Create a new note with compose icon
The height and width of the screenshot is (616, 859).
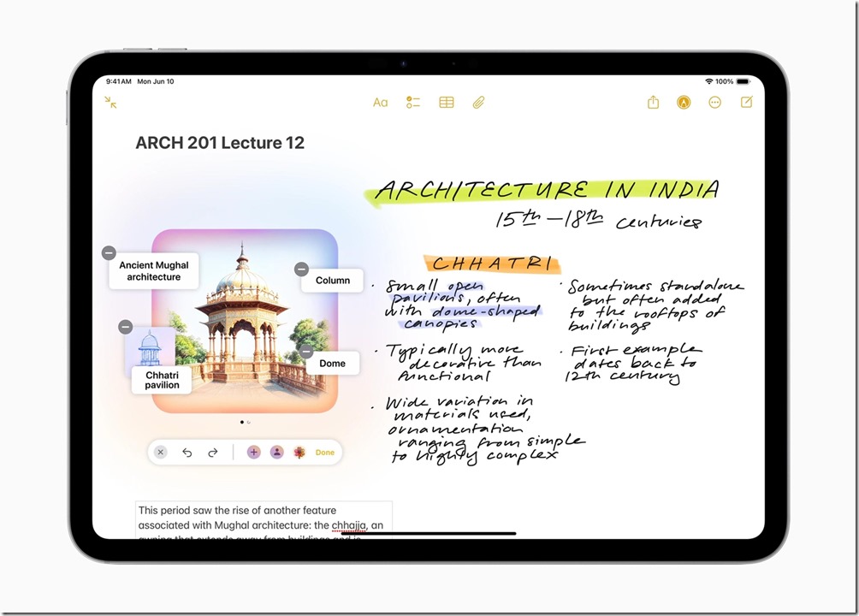(746, 103)
